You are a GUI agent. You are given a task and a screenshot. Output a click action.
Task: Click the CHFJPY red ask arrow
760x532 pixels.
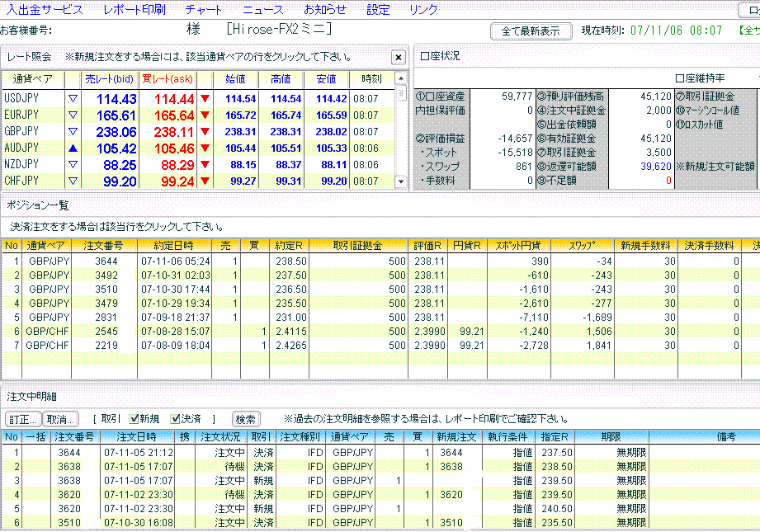coord(205,181)
